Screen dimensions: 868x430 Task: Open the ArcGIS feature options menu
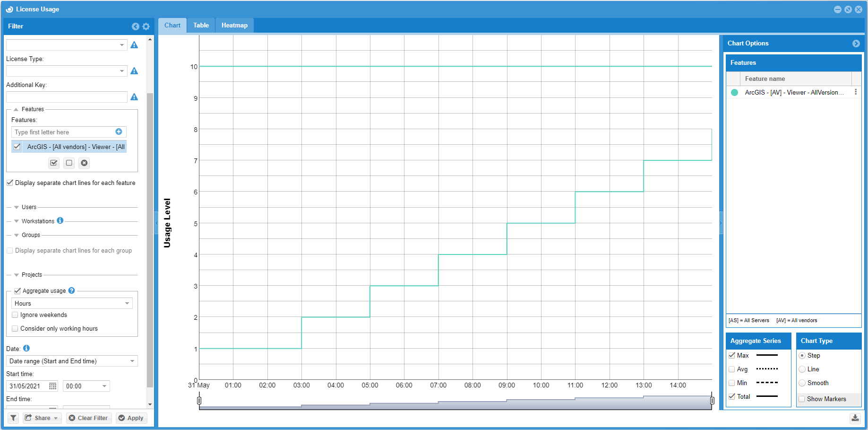(x=855, y=92)
